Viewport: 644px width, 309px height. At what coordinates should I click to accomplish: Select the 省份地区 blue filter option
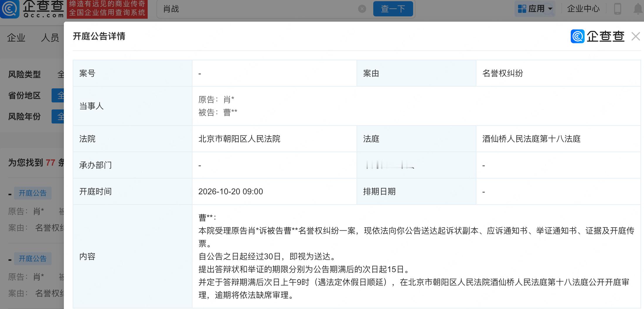pos(58,95)
